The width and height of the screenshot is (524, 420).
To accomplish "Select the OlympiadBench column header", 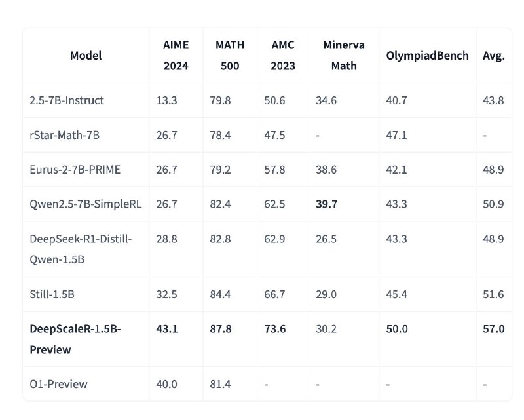I will click(x=428, y=56).
